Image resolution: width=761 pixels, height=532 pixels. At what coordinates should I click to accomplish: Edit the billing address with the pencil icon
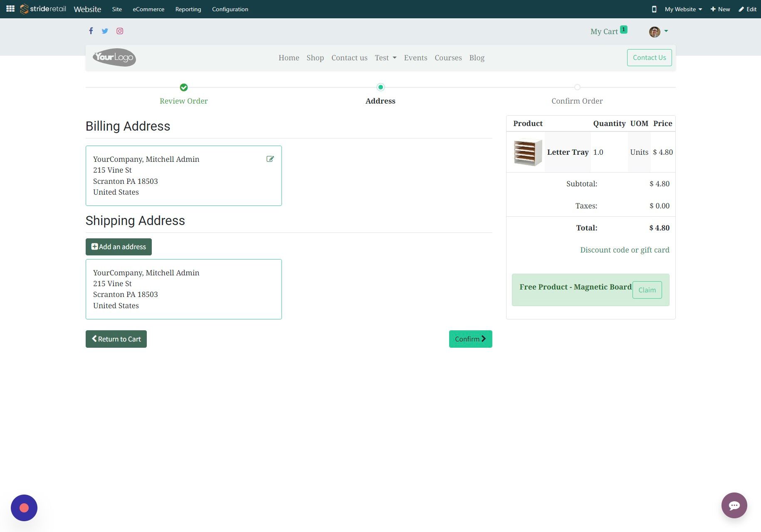point(270,159)
